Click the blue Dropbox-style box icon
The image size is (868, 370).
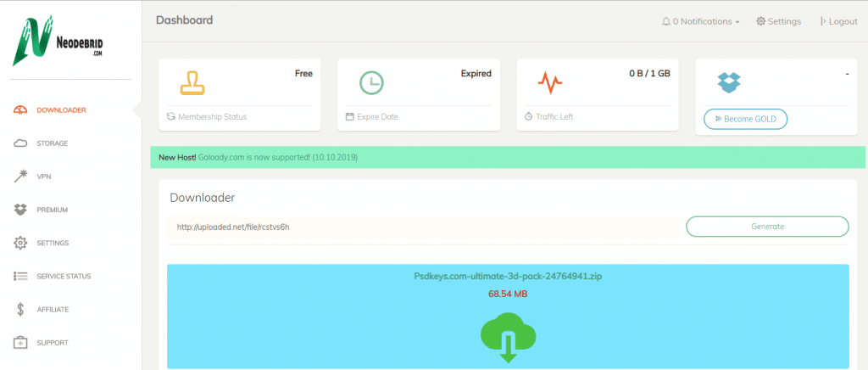tap(729, 82)
